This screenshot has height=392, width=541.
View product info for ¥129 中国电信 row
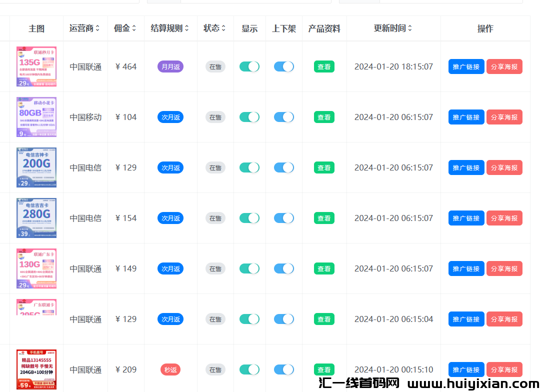pos(324,167)
